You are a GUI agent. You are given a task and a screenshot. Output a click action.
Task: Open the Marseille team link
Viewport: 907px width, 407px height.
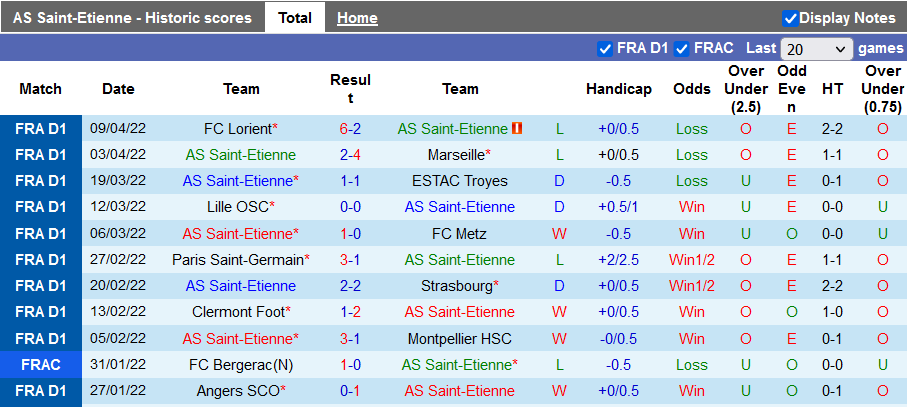[x=456, y=155]
